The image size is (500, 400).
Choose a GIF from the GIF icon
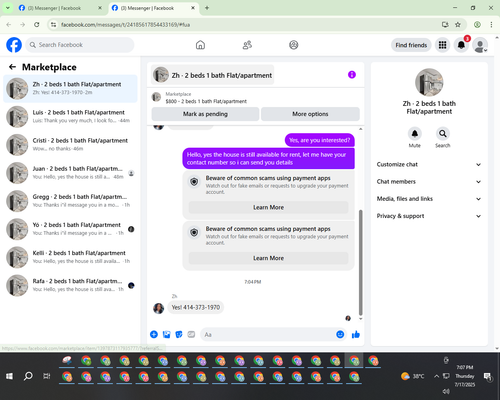coord(191,334)
